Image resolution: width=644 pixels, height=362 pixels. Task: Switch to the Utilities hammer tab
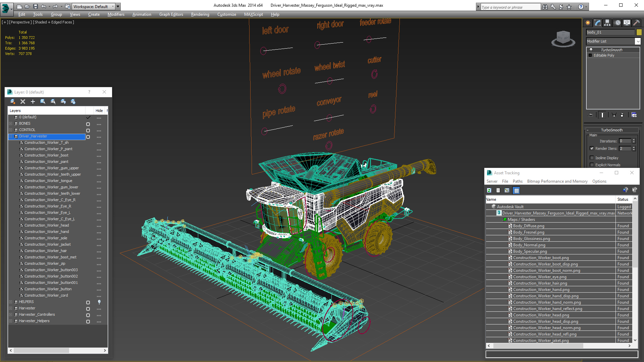pos(636,23)
